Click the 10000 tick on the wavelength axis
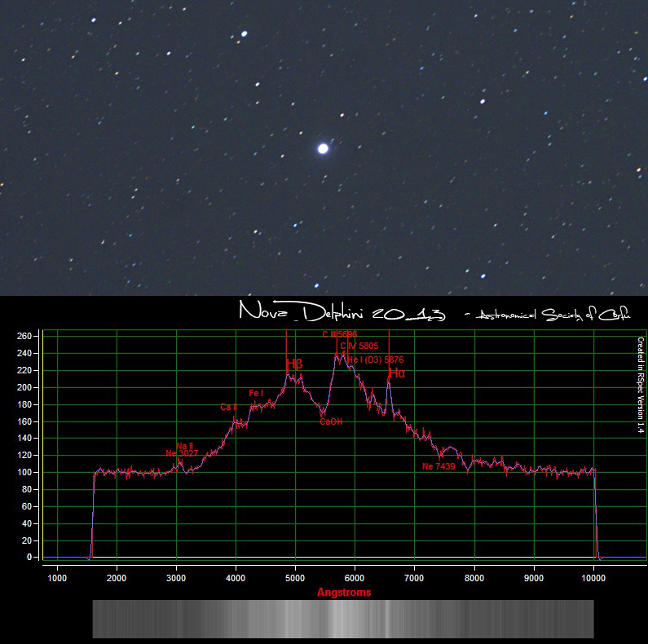Image resolution: width=648 pixels, height=644 pixels. coord(593,578)
